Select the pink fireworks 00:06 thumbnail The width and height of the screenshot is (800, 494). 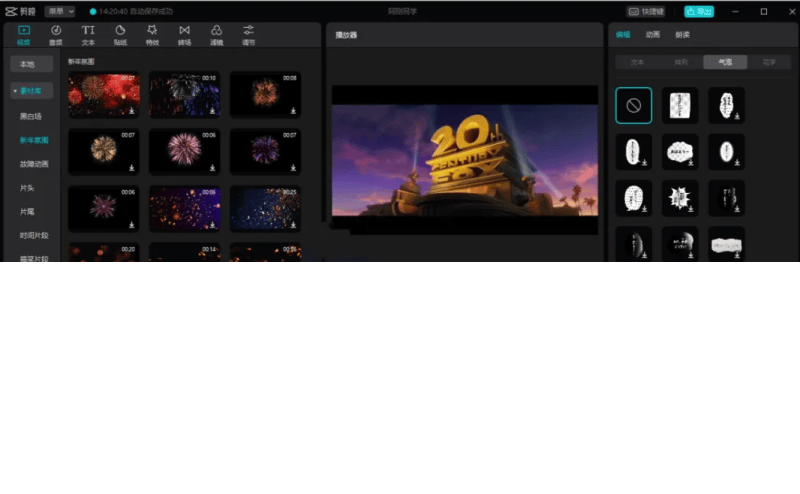pos(184,150)
